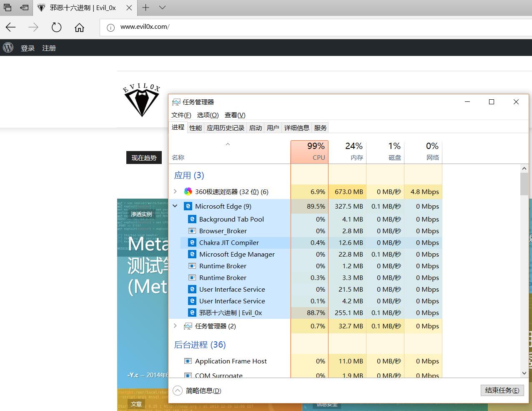This screenshot has width=532, height=411.
Task: Click the scrollbar up arrow in Task Manager
Action: point(524,168)
